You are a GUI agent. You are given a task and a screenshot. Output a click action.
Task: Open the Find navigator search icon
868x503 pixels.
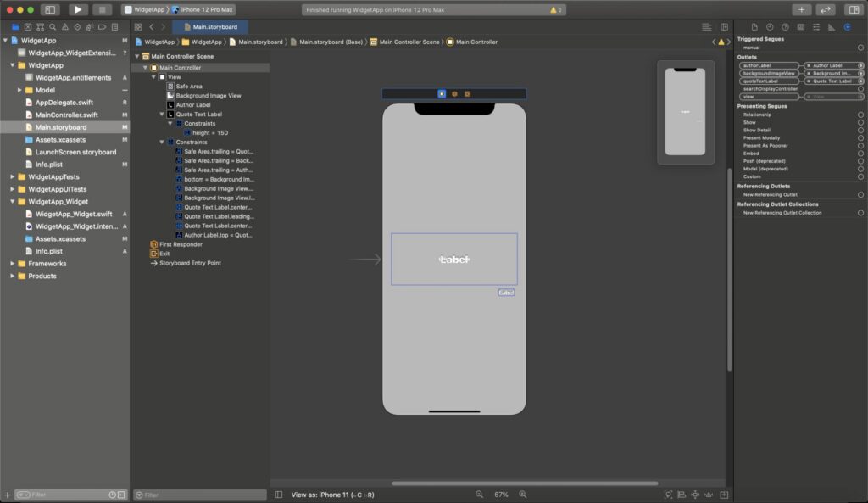[53, 26]
